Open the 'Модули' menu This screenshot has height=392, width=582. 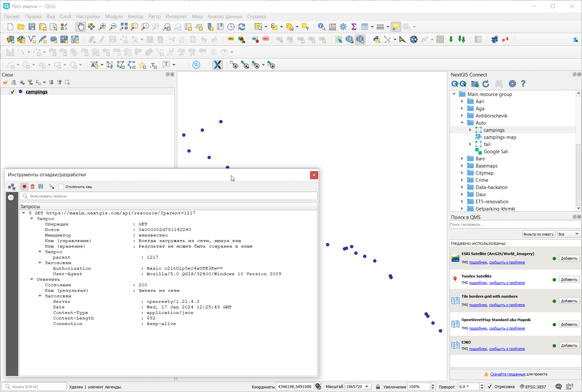[114, 17]
